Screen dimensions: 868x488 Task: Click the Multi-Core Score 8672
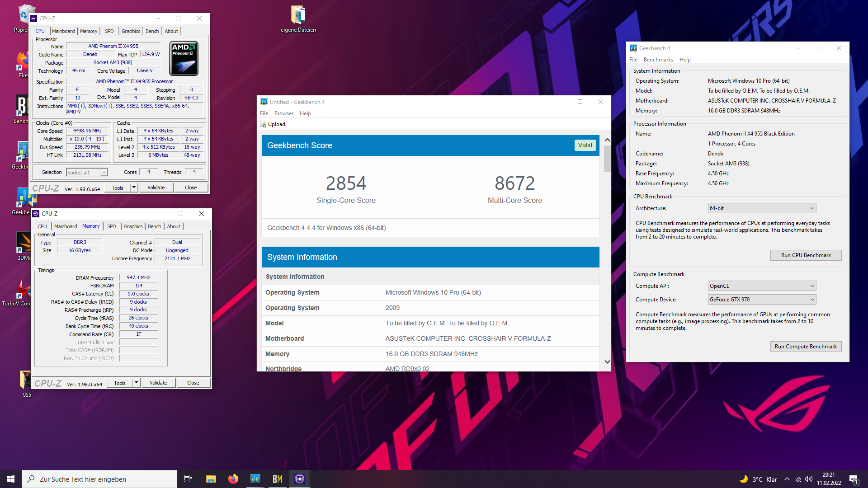pos(514,183)
